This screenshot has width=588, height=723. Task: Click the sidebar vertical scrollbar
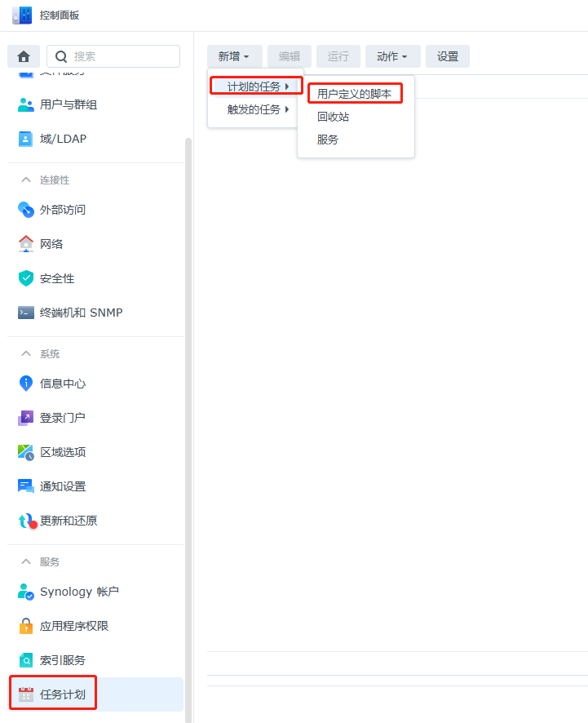point(188,428)
